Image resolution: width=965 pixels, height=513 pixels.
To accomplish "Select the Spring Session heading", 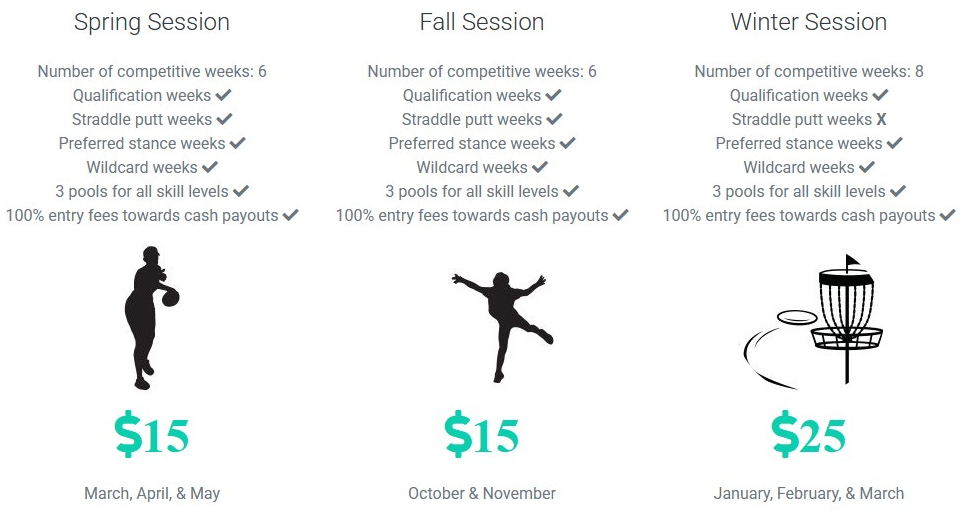I will click(152, 22).
